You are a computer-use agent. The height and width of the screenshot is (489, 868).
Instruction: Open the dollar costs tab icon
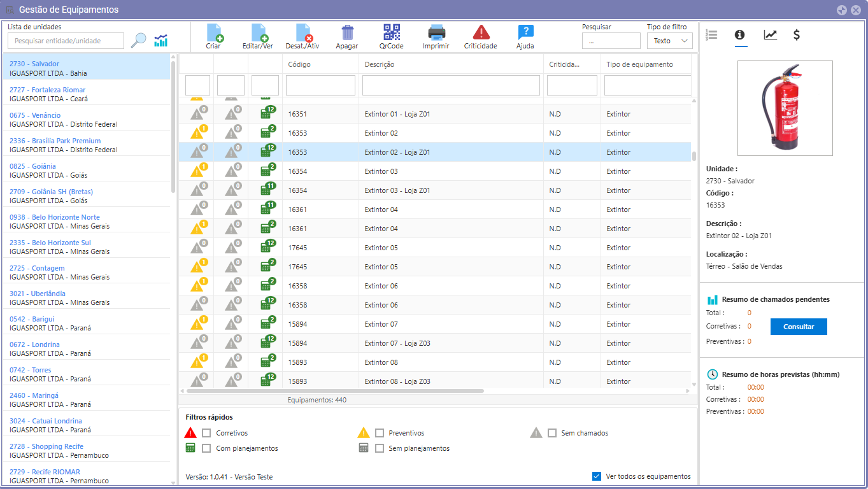click(797, 35)
